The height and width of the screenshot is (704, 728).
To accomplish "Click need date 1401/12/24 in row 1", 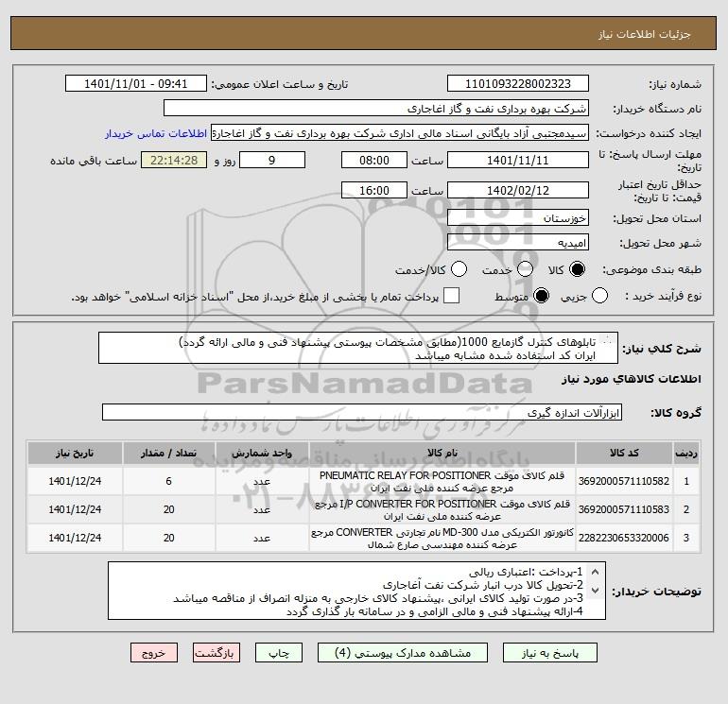I will 75,481.
